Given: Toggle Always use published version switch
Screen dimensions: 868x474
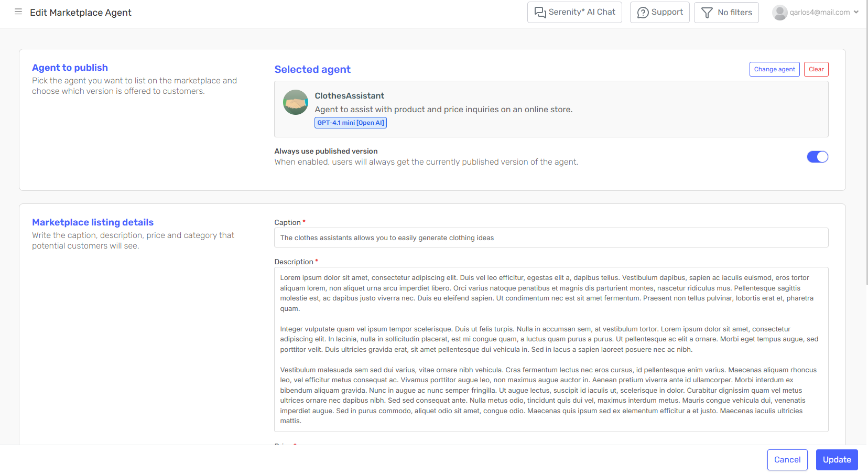Looking at the screenshot, I should [817, 157].
